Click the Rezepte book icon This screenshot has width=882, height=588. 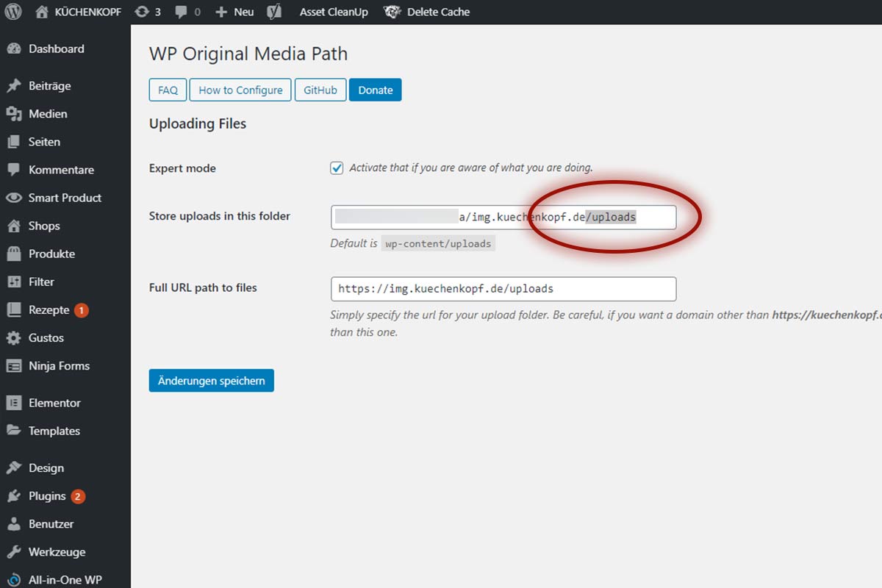(13, 310)
